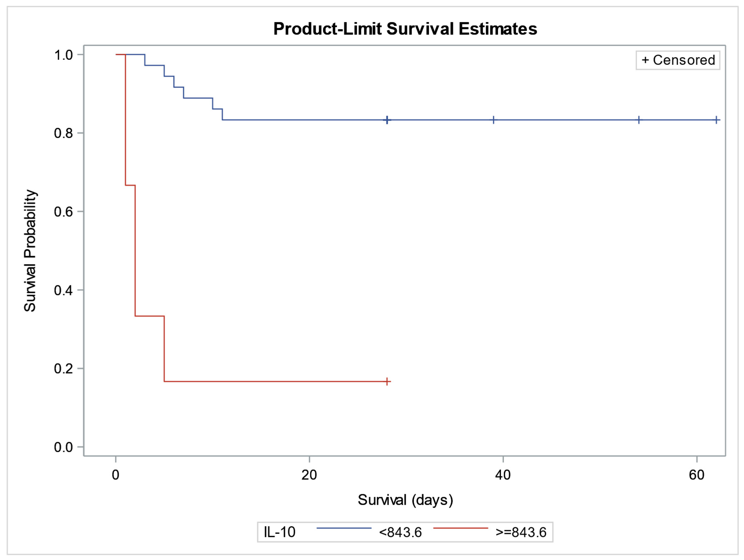Click the last blue censored mark past day 60

pos(716,120)
